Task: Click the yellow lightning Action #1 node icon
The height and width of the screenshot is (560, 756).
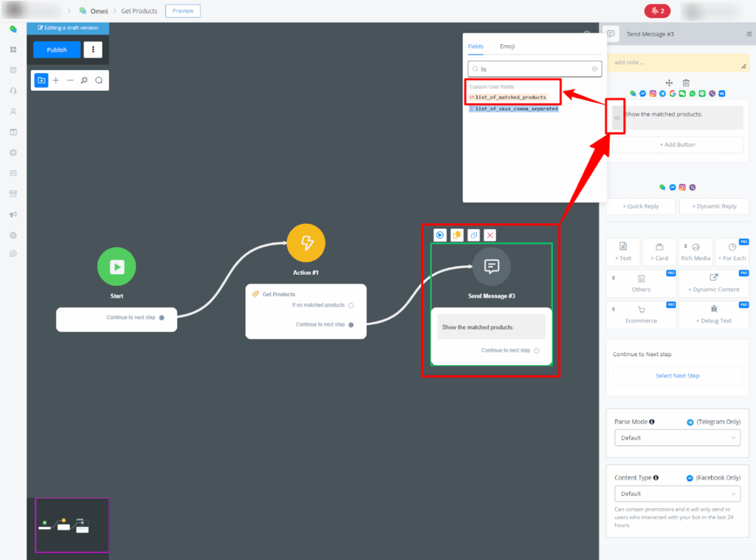Action: [x=306, y=243]
